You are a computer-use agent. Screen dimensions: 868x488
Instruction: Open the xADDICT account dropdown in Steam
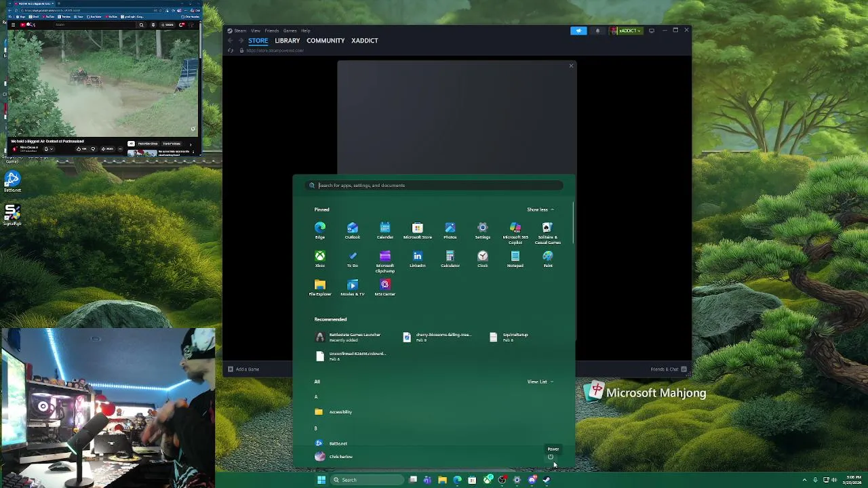click(625, 30)
